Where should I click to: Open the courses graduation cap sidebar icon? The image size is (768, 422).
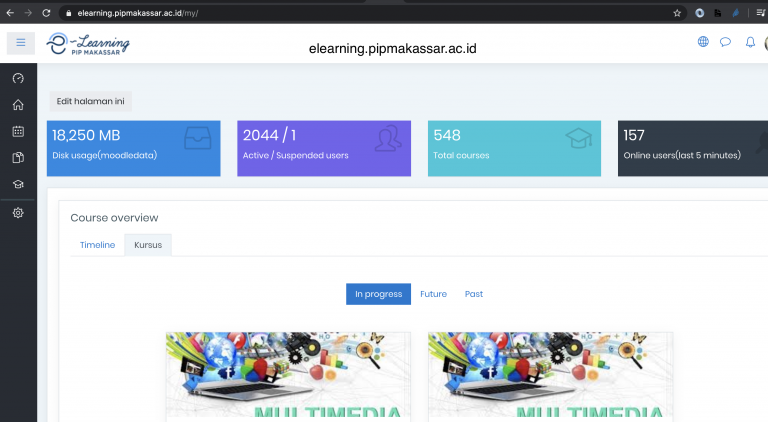coord(18,184)
